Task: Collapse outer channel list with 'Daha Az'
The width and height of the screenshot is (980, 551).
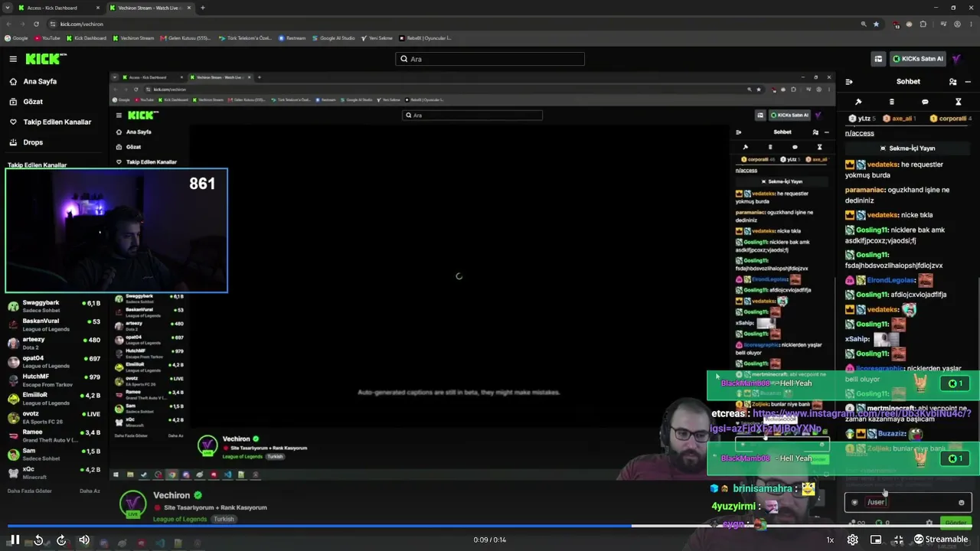Action: click(90, 491)
